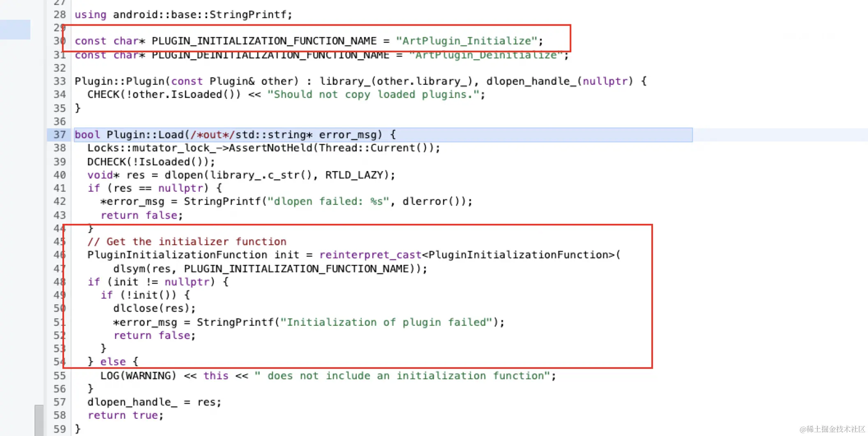Click the "Initialization of plugin failed" string
The width and height of the screenshot is (868, 436).
386,322
